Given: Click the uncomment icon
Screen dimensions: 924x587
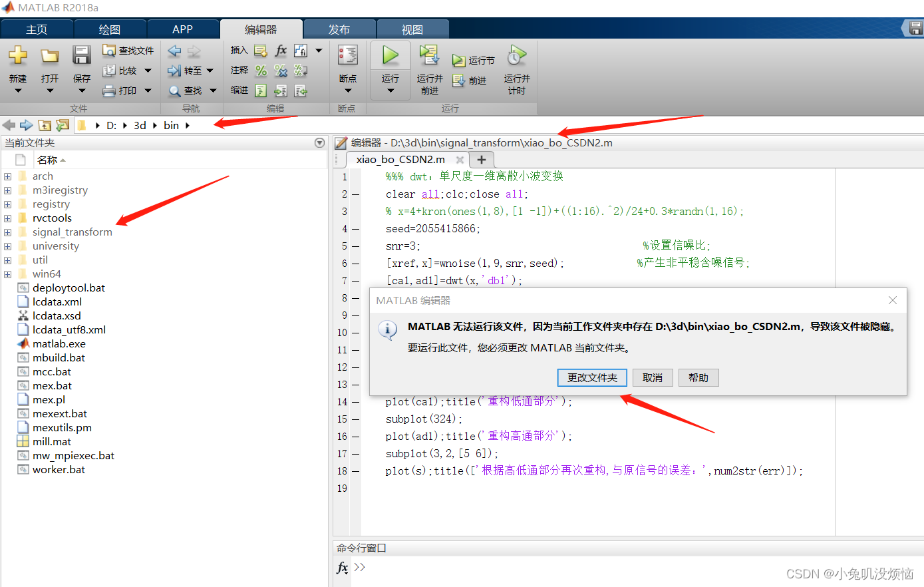Looking at the screenshot, I should coord(281,71).
